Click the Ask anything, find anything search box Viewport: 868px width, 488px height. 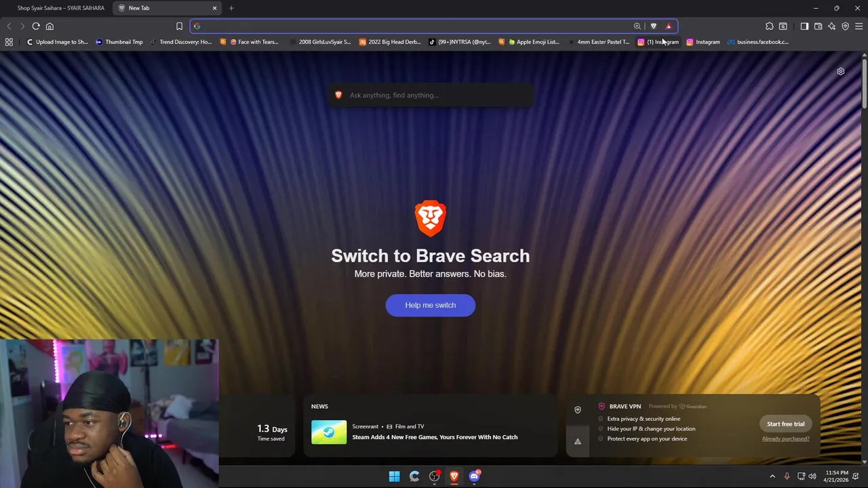coord(431,95)
